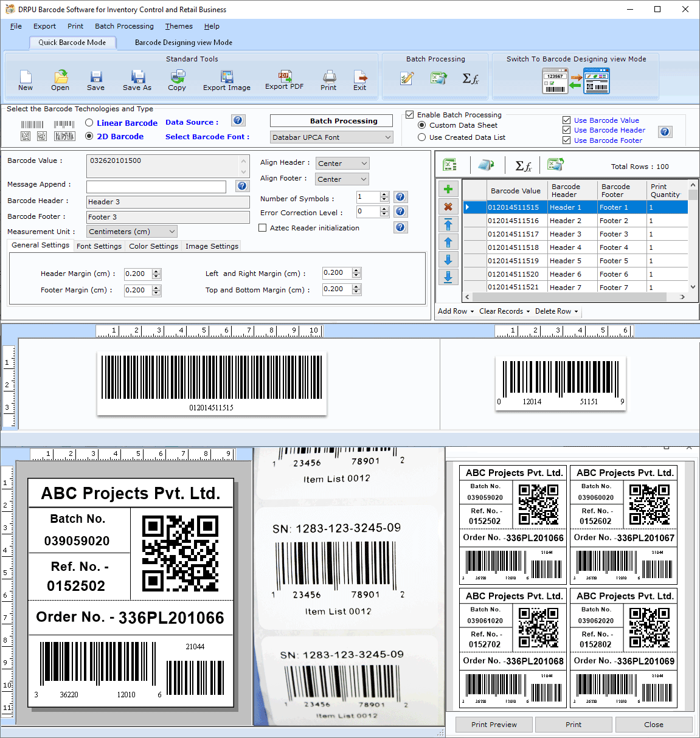Click the Save As icon

tap(137, 77)
